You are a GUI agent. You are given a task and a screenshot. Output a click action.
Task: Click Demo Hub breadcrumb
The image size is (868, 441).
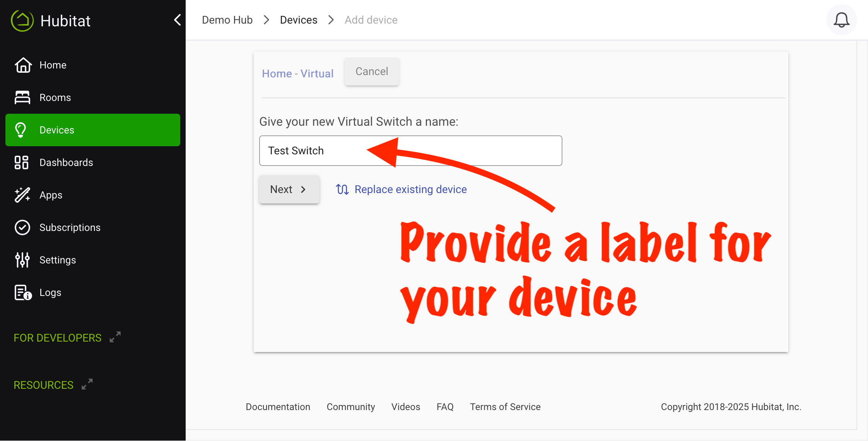(227, 20)
